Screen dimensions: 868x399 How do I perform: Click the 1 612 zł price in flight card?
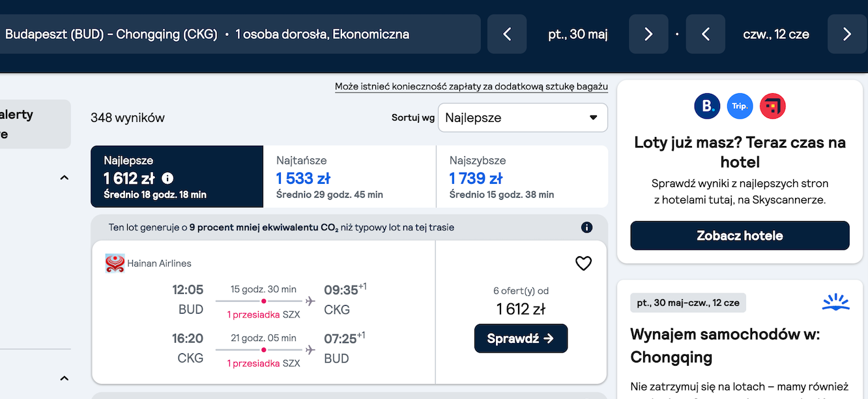tap(521, 309)
